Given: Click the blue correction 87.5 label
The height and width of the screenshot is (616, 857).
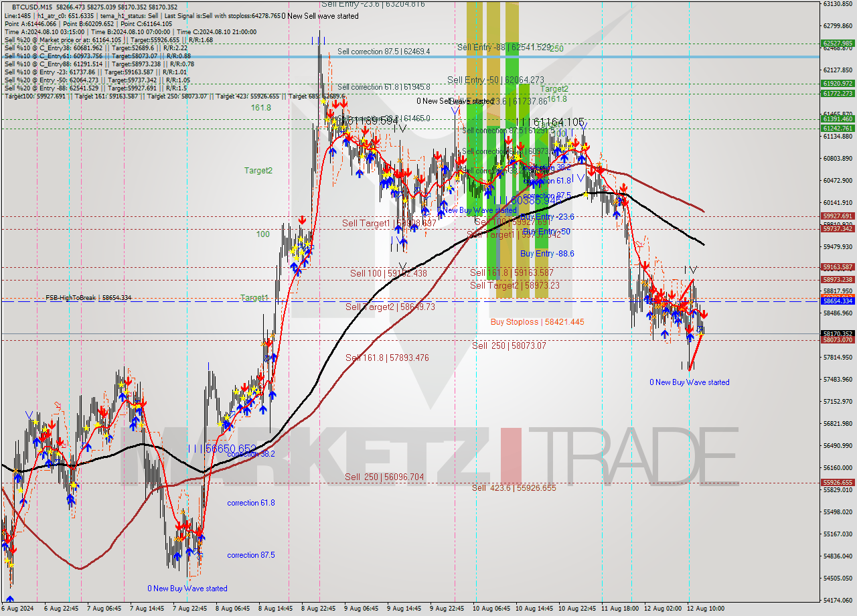Looking at the screenshot, I should click(x=250, y=555).
